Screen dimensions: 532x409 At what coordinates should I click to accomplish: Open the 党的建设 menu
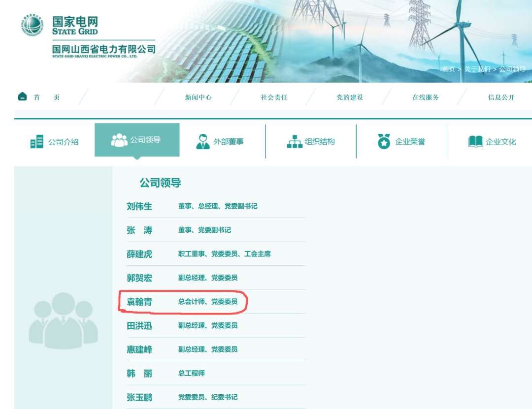click(x=350, y=97)
